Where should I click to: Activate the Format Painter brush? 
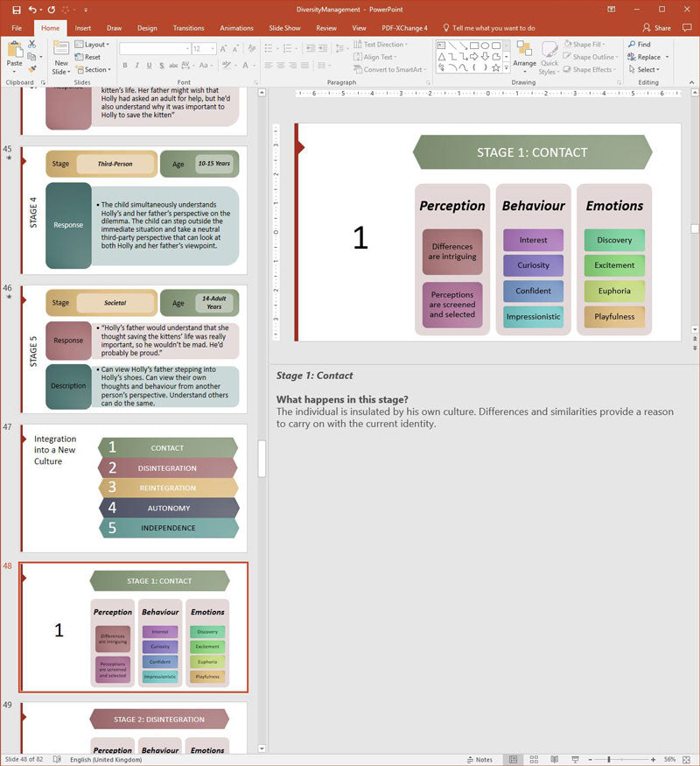(32, 69)
